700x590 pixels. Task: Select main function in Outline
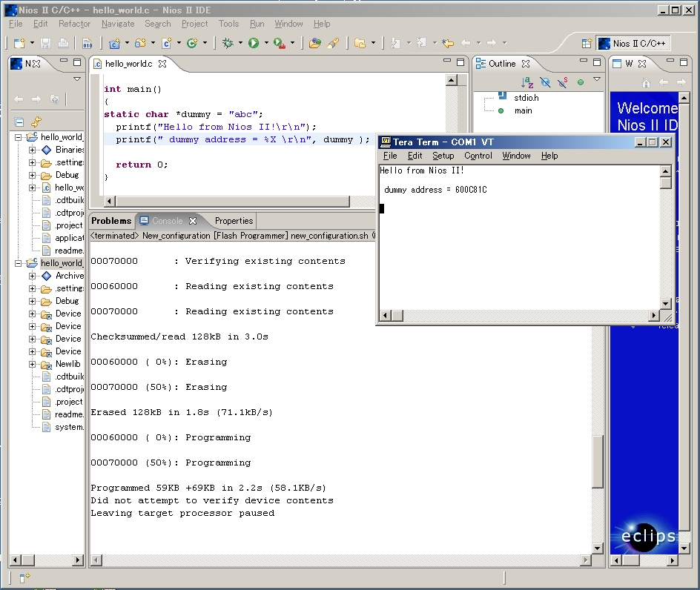click(523, 110)
